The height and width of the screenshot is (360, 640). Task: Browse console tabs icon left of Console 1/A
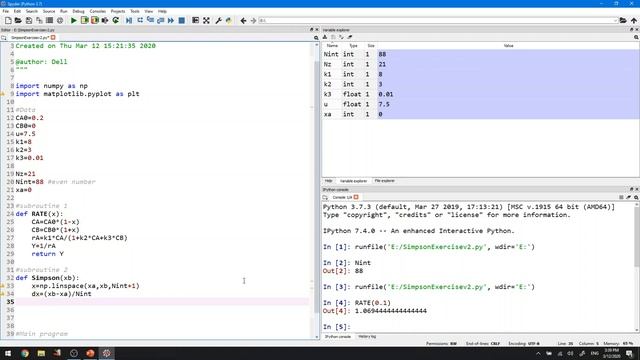coord(325,197)
